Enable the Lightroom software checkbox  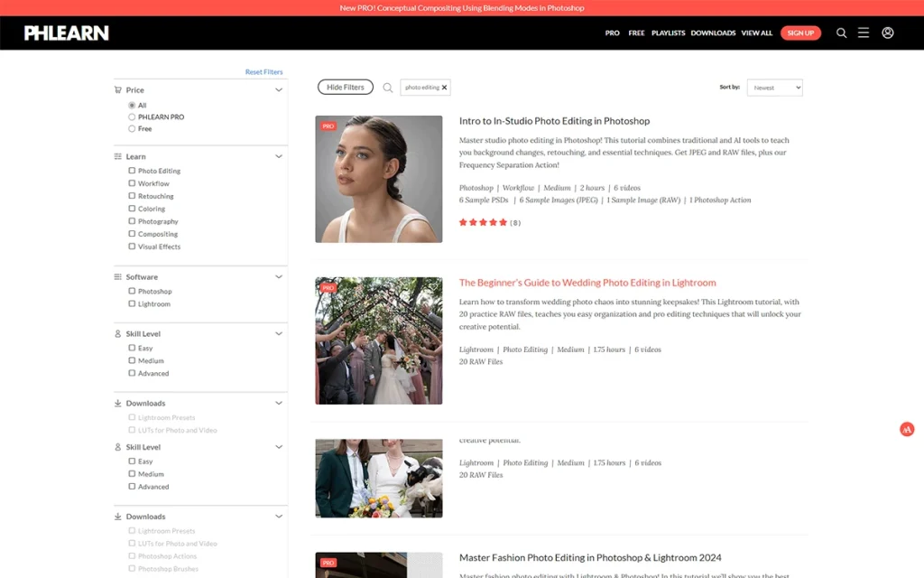[x=132, y=304]
